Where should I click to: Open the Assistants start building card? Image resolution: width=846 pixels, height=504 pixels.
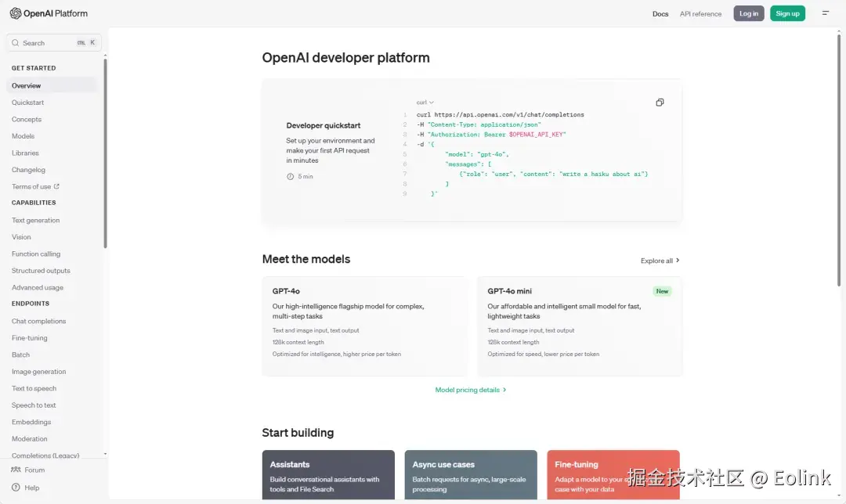point(328,475)
